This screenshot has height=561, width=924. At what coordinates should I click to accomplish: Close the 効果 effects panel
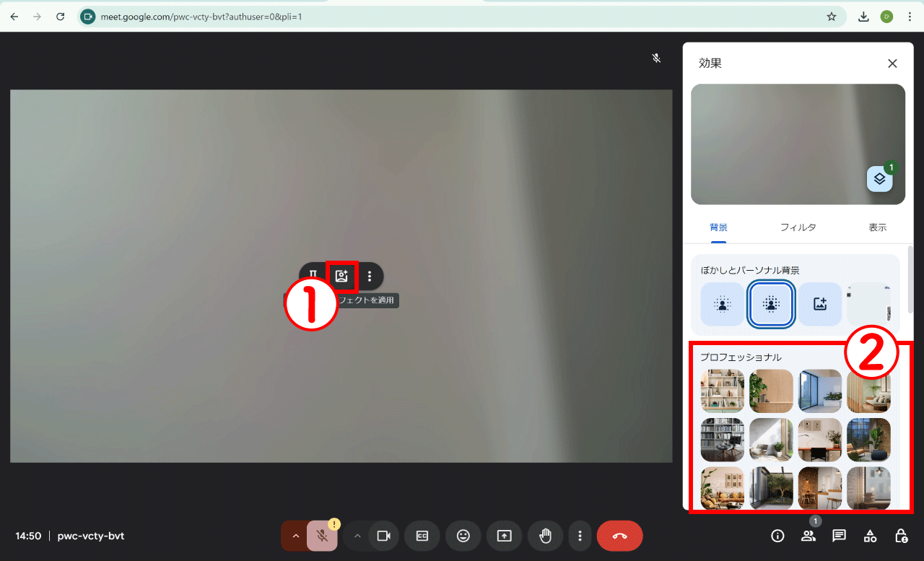click(892, 64)
